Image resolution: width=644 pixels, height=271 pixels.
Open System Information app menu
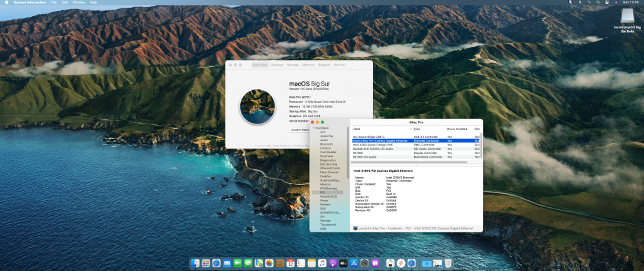click(x=30, y=3)
